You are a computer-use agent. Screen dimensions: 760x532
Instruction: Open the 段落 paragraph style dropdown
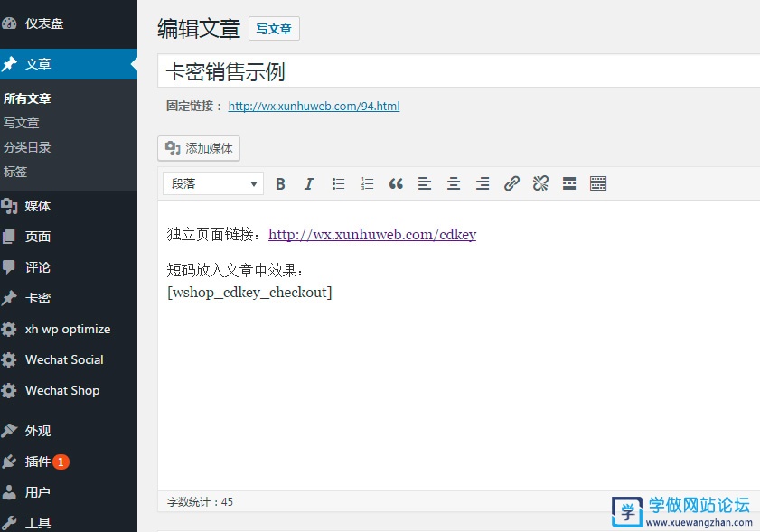click(x=212, y=183)
